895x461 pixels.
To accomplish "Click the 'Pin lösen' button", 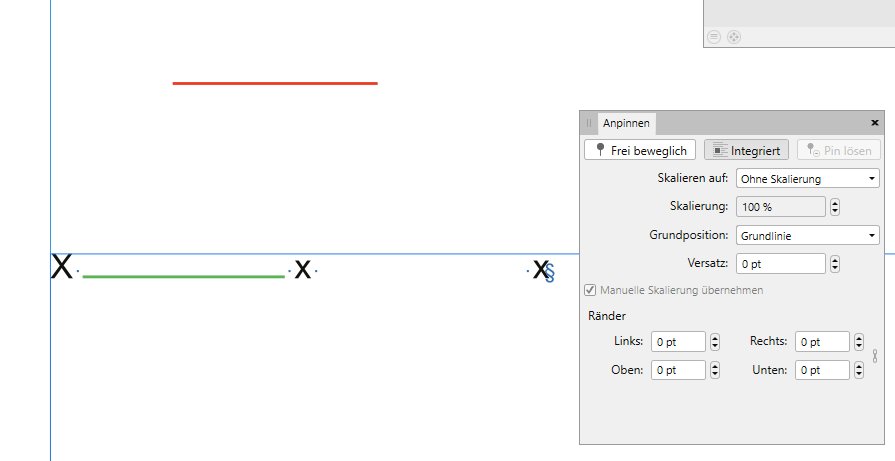I will pyautogui.click(x=839, y=150).
